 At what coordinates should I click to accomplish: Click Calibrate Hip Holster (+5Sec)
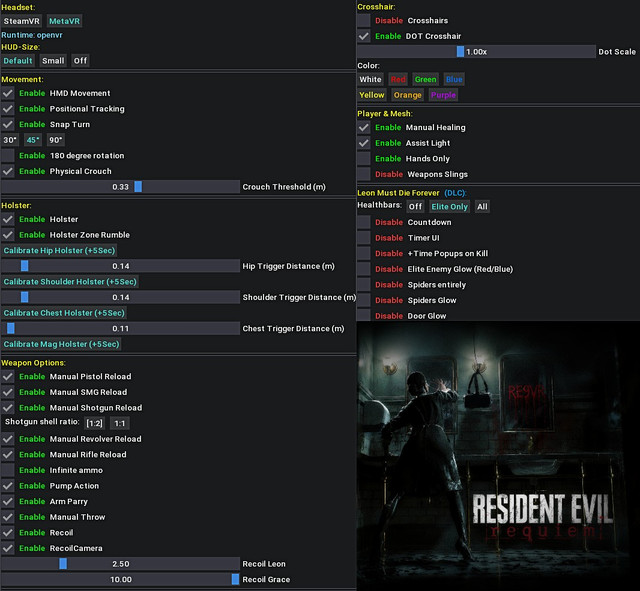(59, 250)
